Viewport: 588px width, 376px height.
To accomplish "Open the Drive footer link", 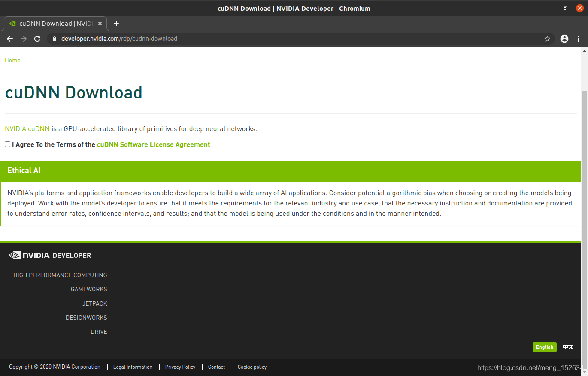I will (99, 332).
